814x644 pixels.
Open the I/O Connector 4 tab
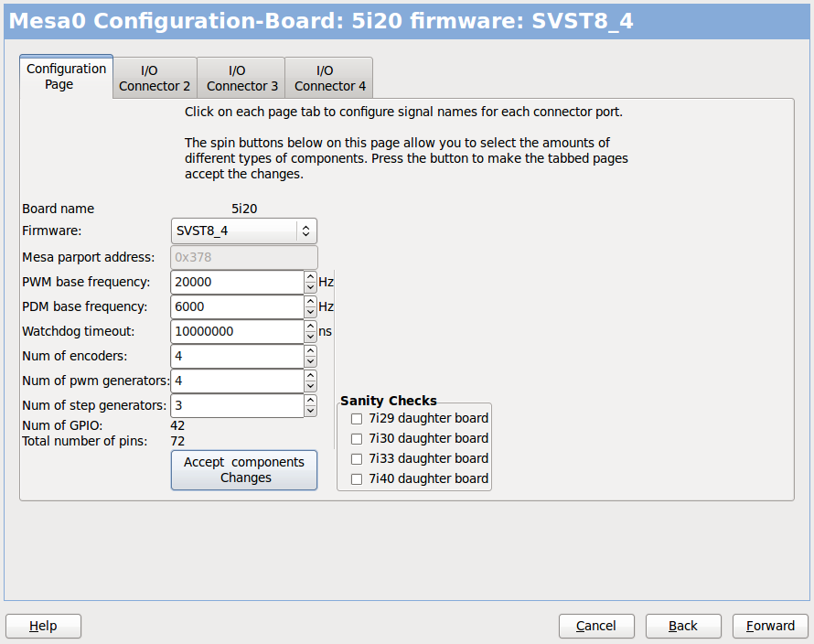(x=328, y=77)
